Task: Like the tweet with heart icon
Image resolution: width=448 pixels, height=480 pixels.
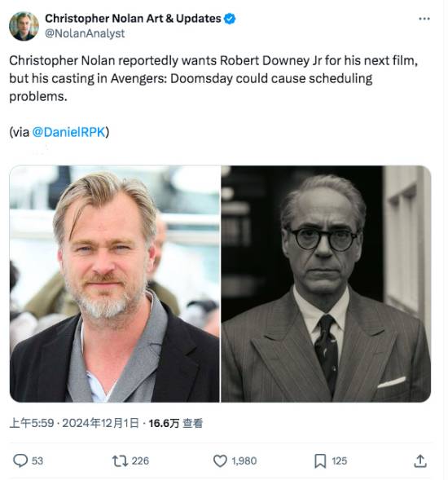Action: (220, 460)
